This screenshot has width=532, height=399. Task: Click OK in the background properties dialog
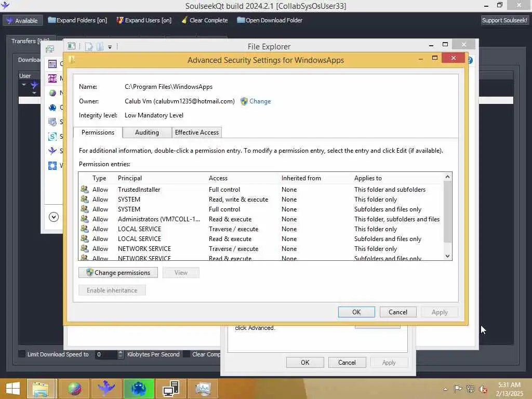tap(305, 362)
